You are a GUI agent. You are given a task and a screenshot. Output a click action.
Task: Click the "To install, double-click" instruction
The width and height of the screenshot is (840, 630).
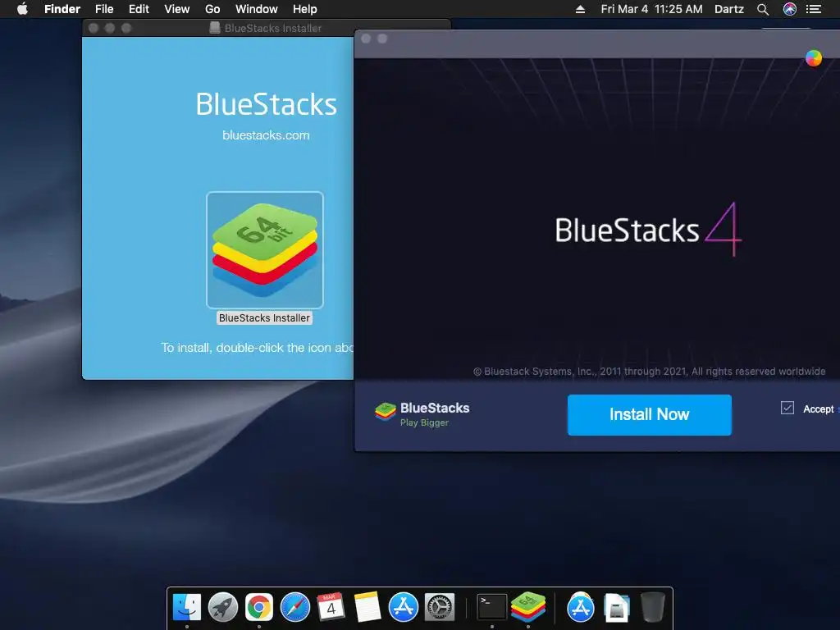click(x=257, y=348)
